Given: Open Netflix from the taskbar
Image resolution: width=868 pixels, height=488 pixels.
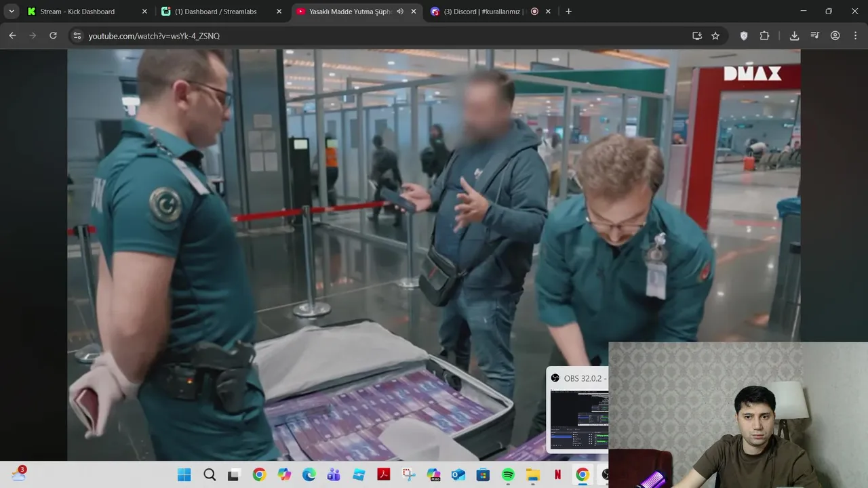Looking at the screenshot, I should point(557,475).
